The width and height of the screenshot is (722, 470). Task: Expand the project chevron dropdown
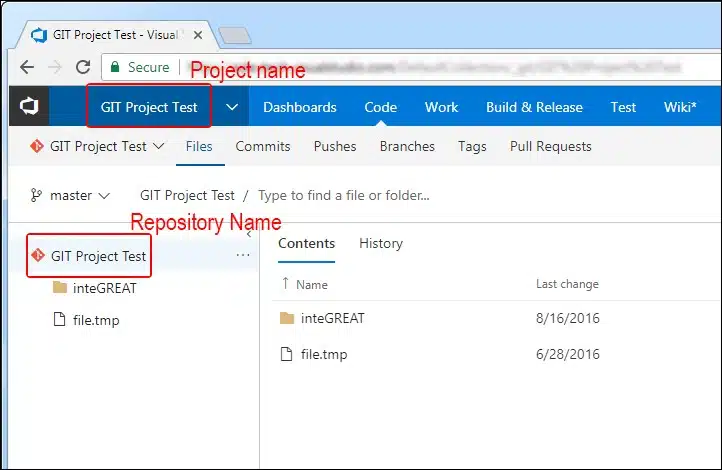232,107
